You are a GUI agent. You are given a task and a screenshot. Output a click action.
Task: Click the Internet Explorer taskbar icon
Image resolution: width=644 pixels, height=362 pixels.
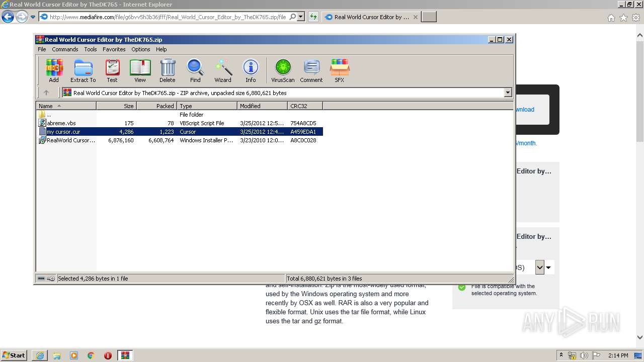(40, 355)
